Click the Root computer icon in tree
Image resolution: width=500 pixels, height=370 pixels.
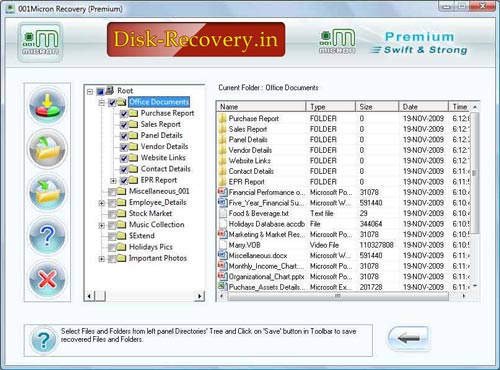(x=109, y=91)
